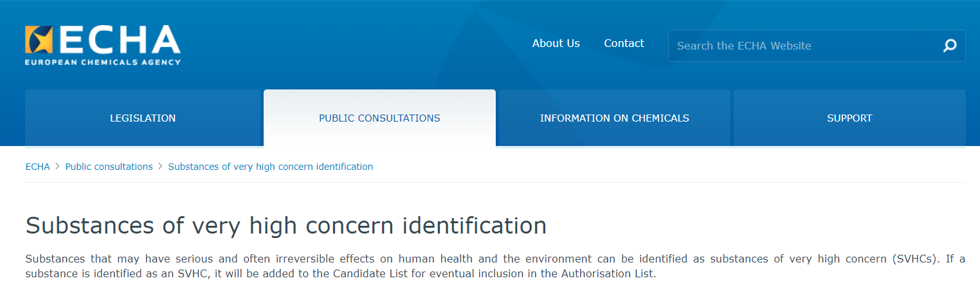Click the ECHA star emblem logo
980x294 pixels.
point(37,40)
